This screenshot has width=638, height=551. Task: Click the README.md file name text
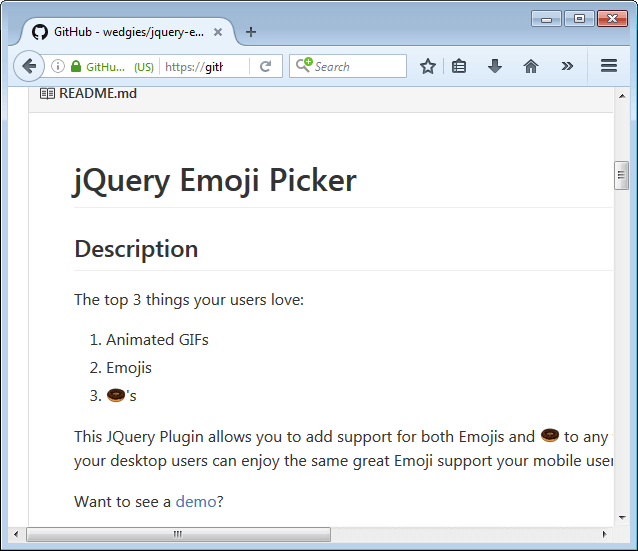click(x=98, y=94)
